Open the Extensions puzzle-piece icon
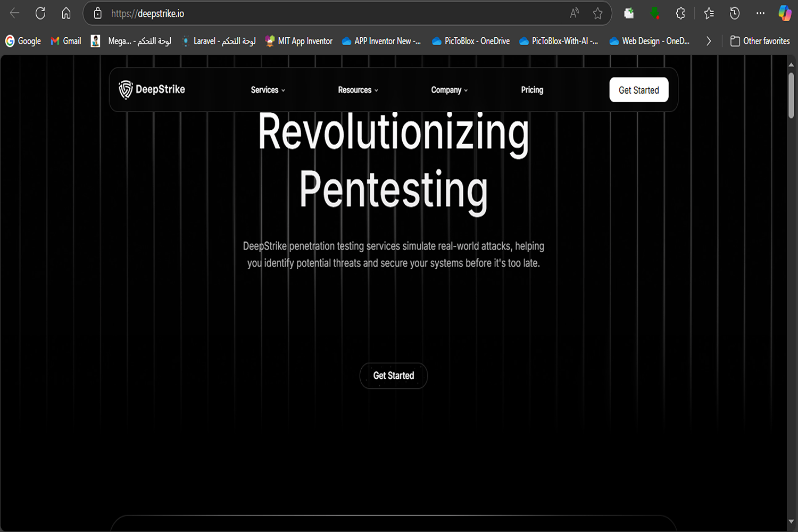 [680, 13]
